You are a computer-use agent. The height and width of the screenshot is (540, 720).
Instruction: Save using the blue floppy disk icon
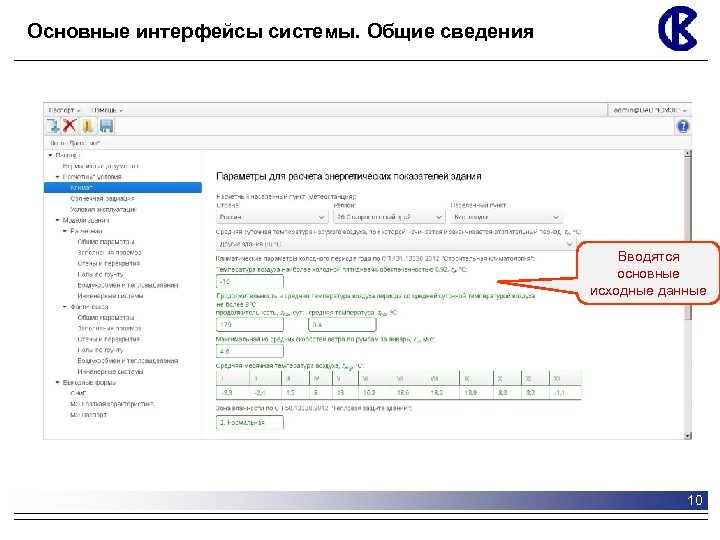(x=107, y=126)
